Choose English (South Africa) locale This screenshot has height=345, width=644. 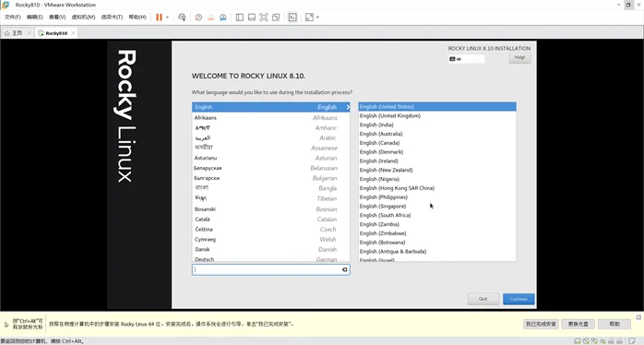pos(437,215)
